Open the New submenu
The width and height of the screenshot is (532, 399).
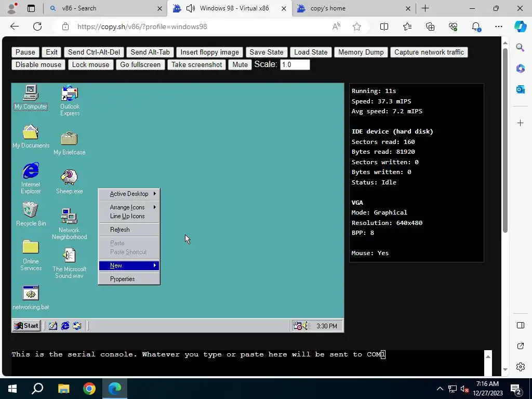click(x=129, y=265)
